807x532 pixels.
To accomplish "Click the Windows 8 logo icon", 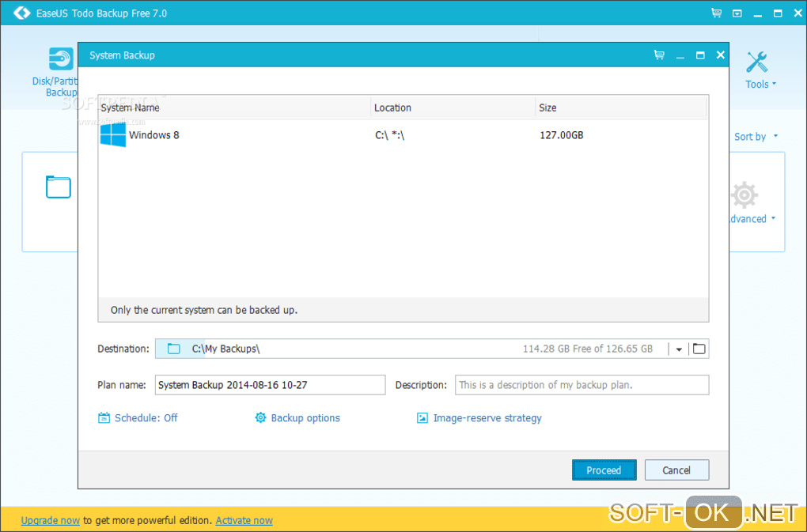I will 112,134.
